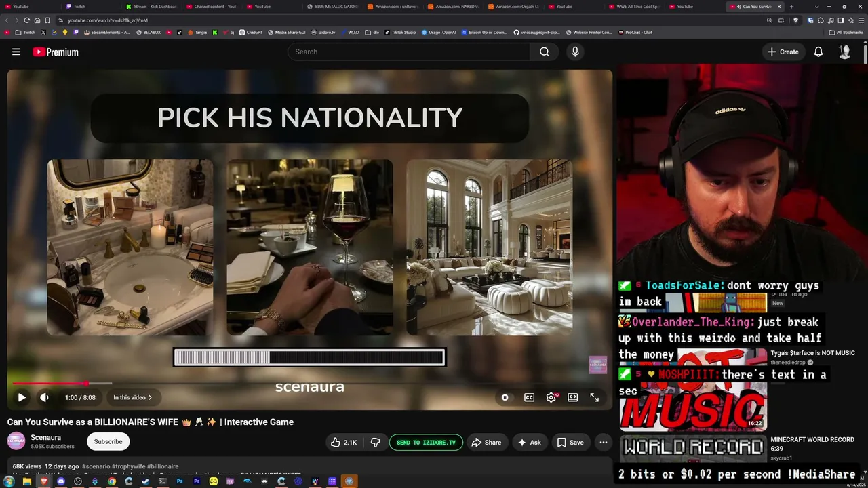The image size is (868, 488).
Task: Open the All Bookmarks folder
Action: [x=846, y=32]
